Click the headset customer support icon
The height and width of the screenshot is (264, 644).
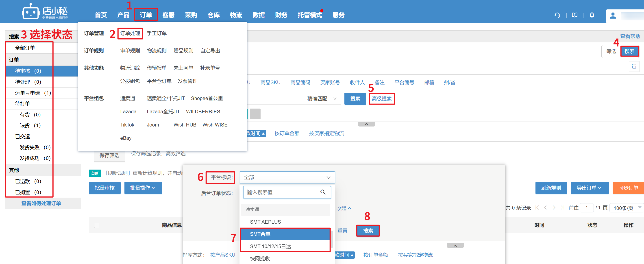(x=557, y=15)
